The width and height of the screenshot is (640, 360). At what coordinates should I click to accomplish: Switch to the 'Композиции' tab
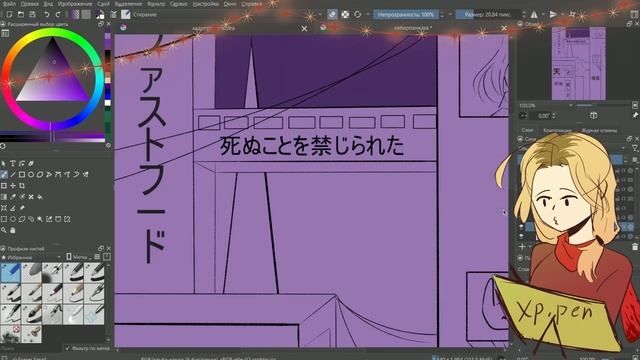[557, 130]
